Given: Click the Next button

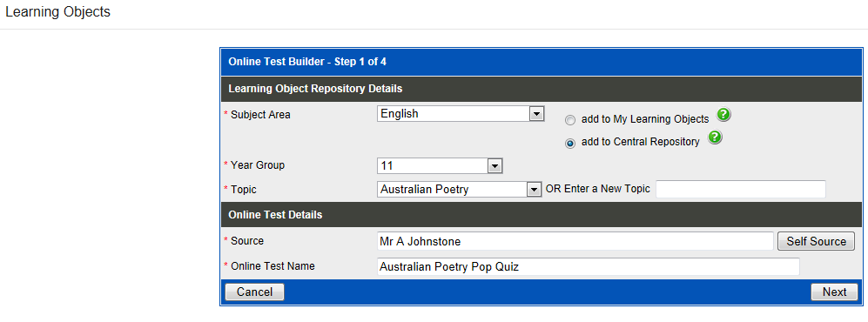Looking at the screenshot, I should coord(834,292).
